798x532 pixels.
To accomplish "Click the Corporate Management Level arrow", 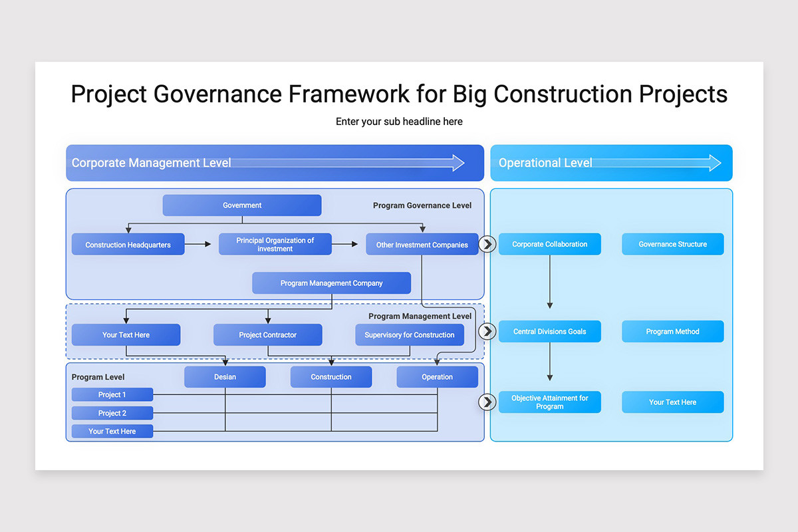I will coord(347,163).
